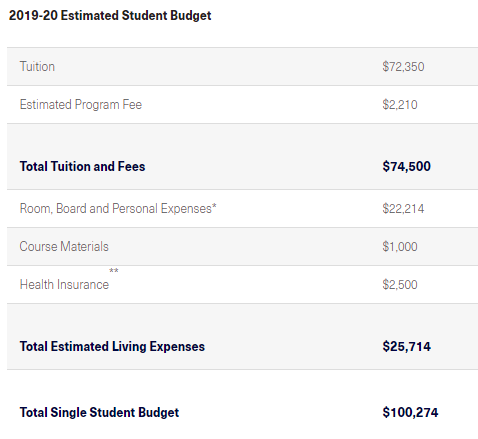Click the $72,350 tuition amount

403,67
